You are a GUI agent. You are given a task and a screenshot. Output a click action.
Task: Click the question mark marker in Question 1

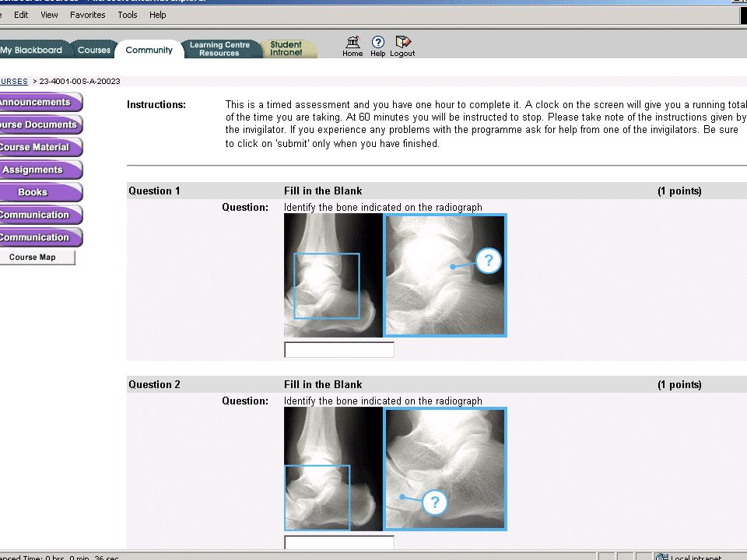coord(489,261)
